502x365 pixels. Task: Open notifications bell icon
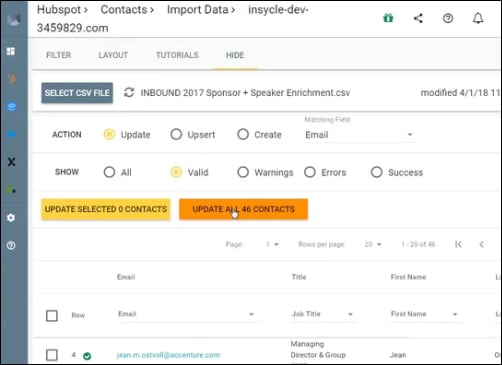click(x=478, y=18)
